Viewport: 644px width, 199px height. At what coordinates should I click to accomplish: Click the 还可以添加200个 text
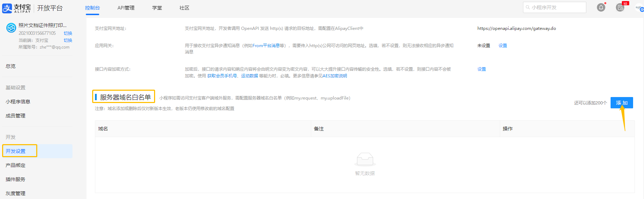[x=591, y=103]
